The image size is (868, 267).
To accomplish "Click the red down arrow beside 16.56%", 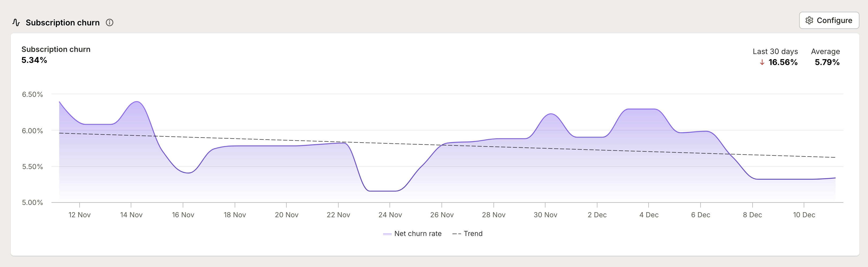I will tap(762, 62).
